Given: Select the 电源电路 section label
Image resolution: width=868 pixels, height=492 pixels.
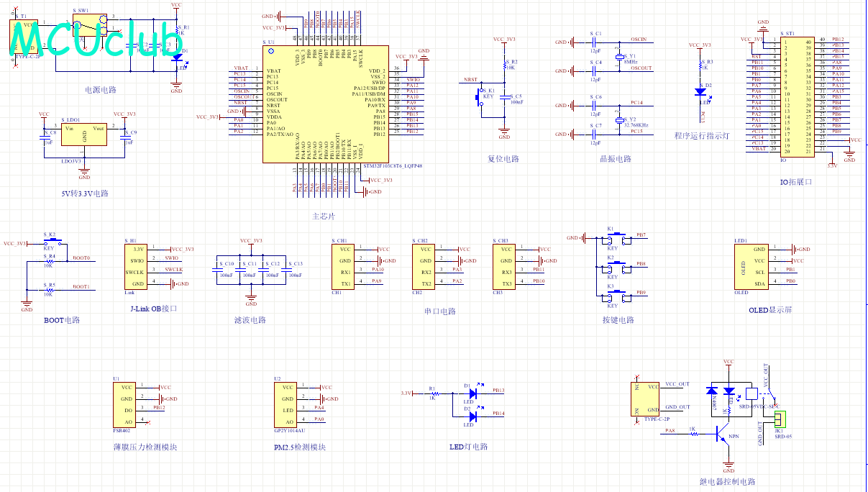Looking at the screenshot, I should pos(101,90).
